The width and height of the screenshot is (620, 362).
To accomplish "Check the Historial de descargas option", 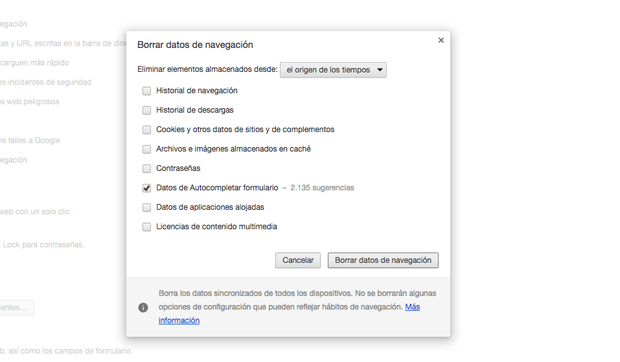I will tap(147, 110).
